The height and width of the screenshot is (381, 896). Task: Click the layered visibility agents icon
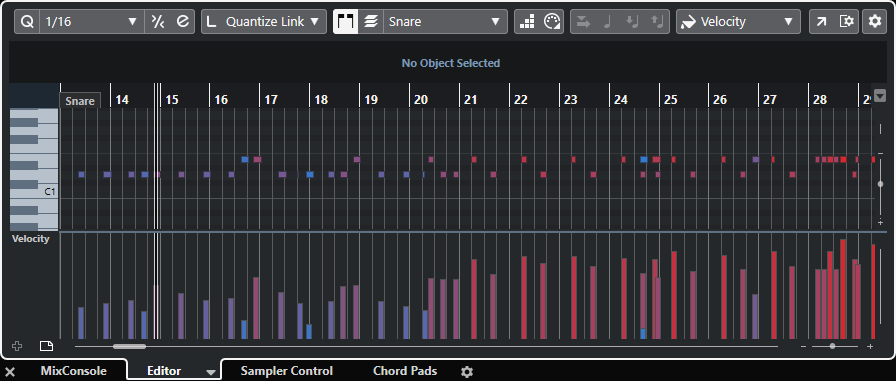pyautogui.click(x=371, y=22)
